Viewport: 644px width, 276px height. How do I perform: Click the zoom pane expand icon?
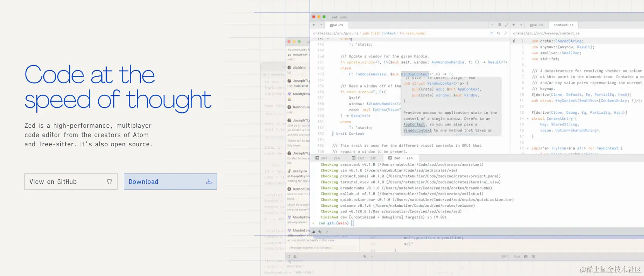point(506,25)
